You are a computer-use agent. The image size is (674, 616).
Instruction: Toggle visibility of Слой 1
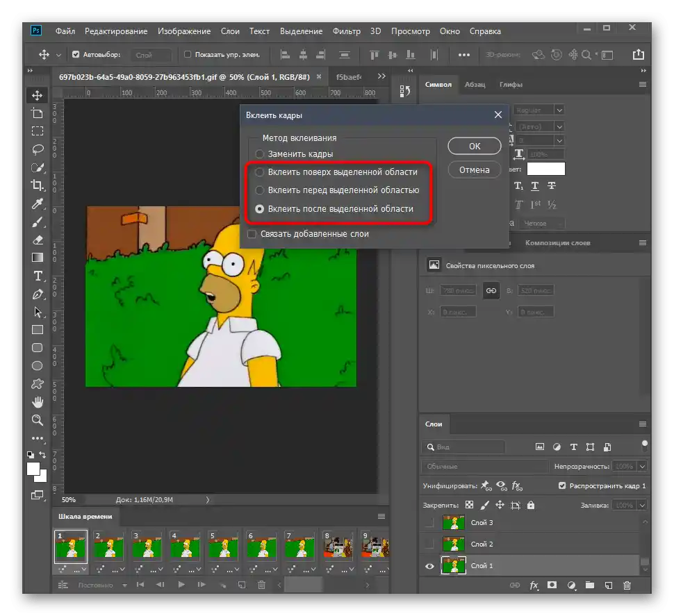coord(429,566)
